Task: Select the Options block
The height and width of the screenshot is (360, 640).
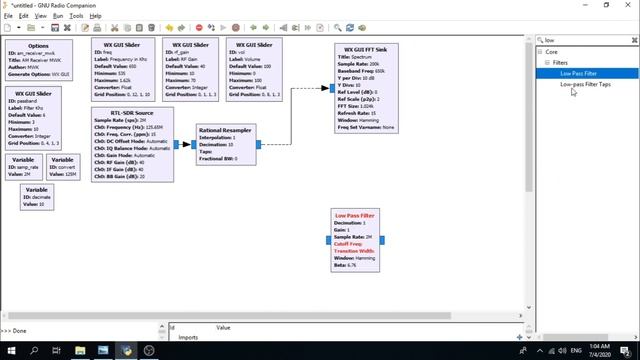Action: [39, 60]
